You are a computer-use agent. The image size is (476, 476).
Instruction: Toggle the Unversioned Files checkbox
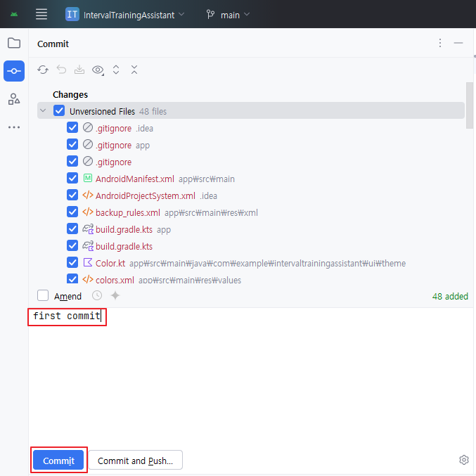pos(59,111)
